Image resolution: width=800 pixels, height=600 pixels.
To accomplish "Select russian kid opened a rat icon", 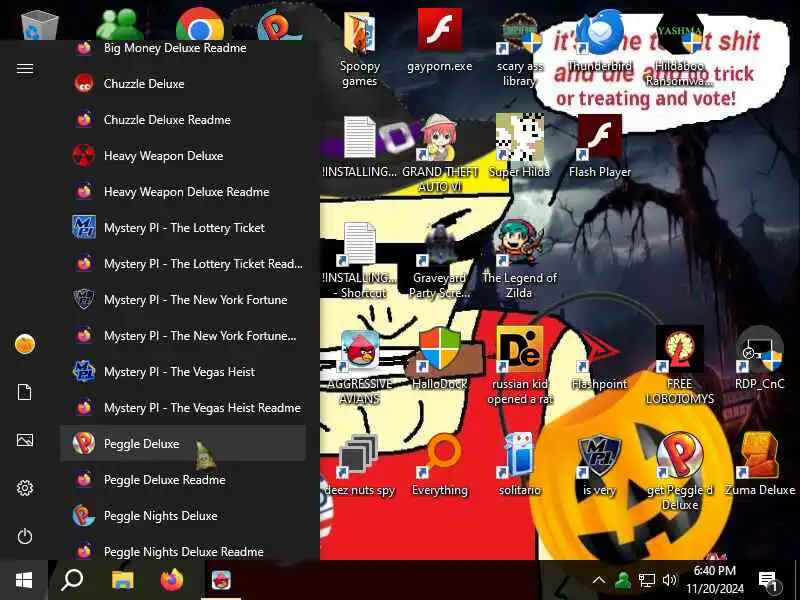I will [x=519, y=367].
